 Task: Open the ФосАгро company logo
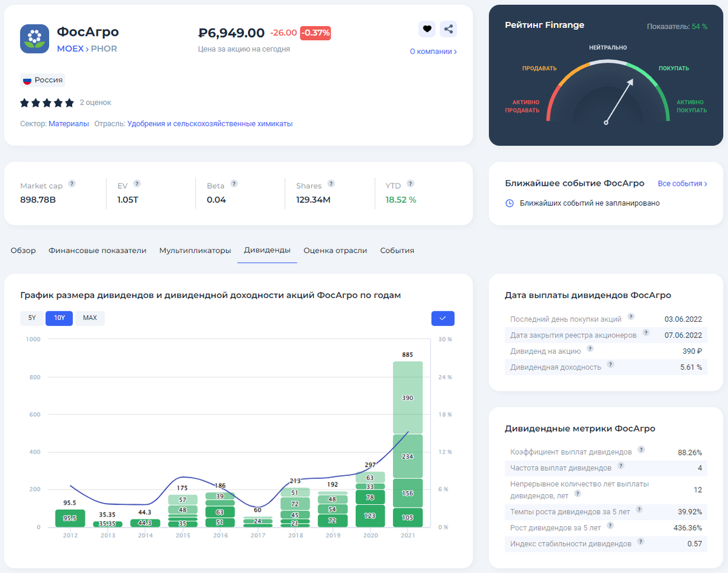pos(35,39)
